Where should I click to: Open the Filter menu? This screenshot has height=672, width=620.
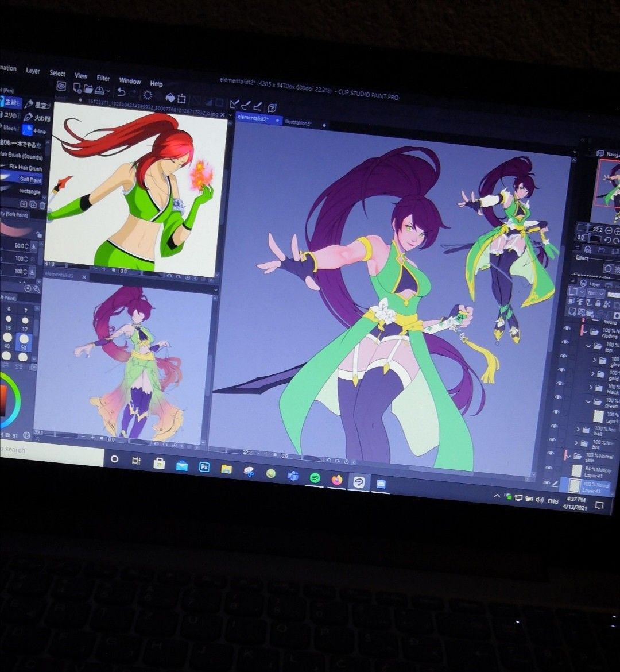coord(103,78)
